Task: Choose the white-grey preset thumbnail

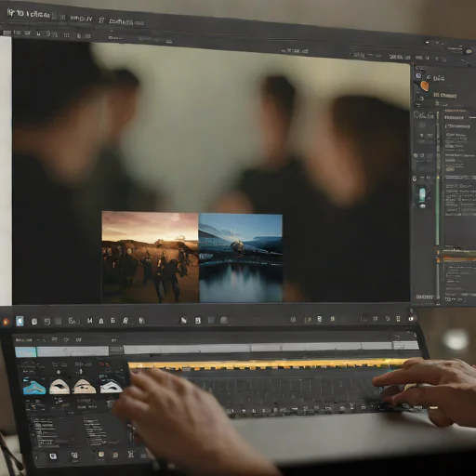Action: (111, 387)
